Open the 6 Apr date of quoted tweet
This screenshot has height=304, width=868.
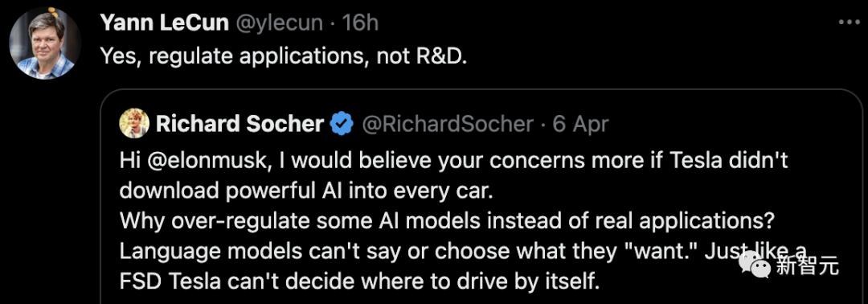pyautogui.click(x=581, y=124)
